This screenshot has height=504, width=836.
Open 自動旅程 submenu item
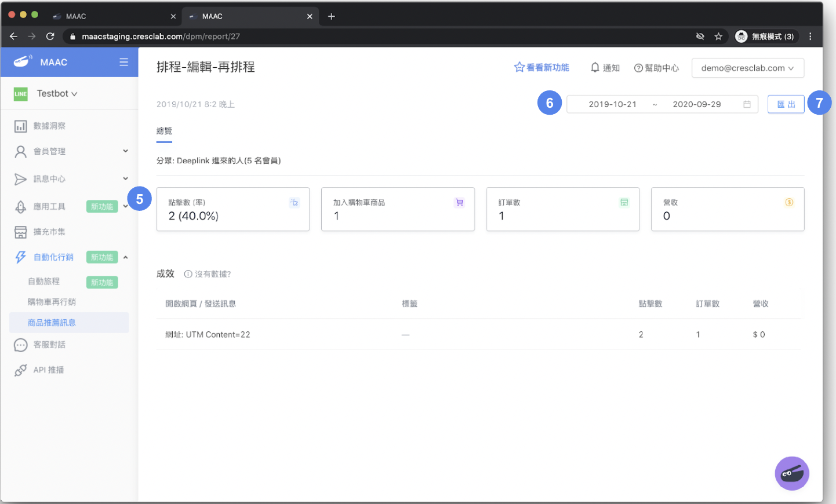coord(44,281)
